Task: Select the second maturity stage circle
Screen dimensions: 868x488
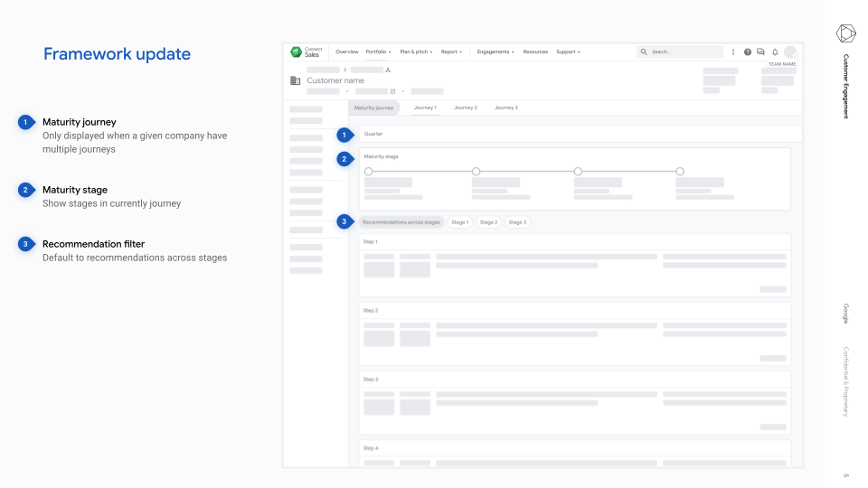Action: click(476, 172)
